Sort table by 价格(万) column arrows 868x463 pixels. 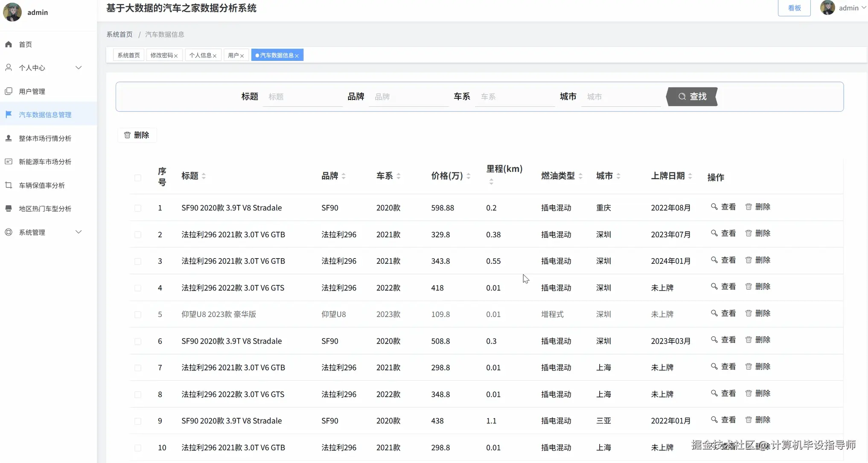tap(469, 175)
